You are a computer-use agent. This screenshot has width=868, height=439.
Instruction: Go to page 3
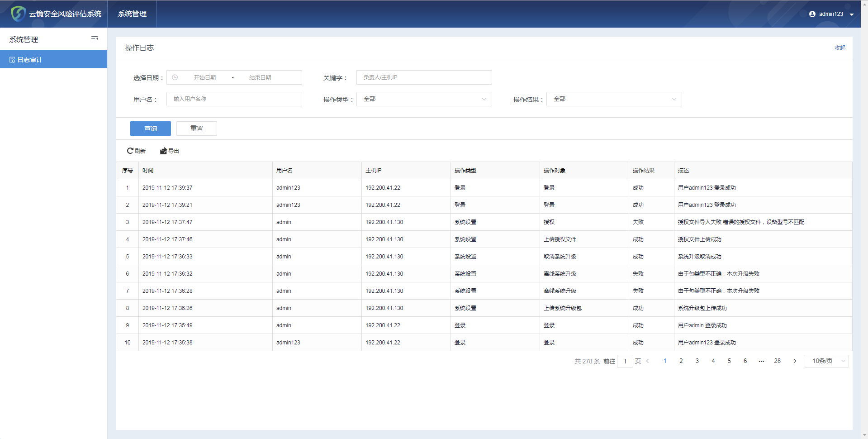[x=697, y=361]
